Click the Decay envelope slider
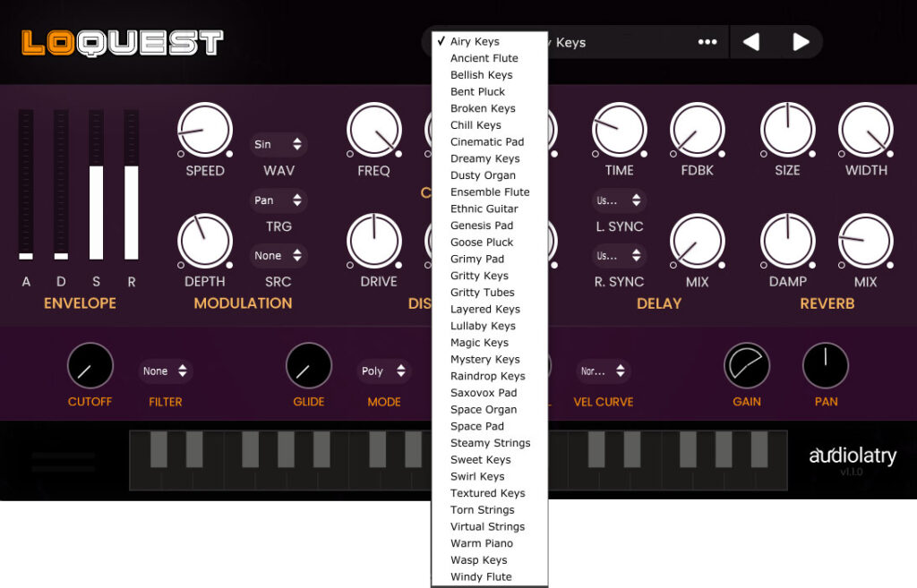The image size is (917, 588). 61,184
